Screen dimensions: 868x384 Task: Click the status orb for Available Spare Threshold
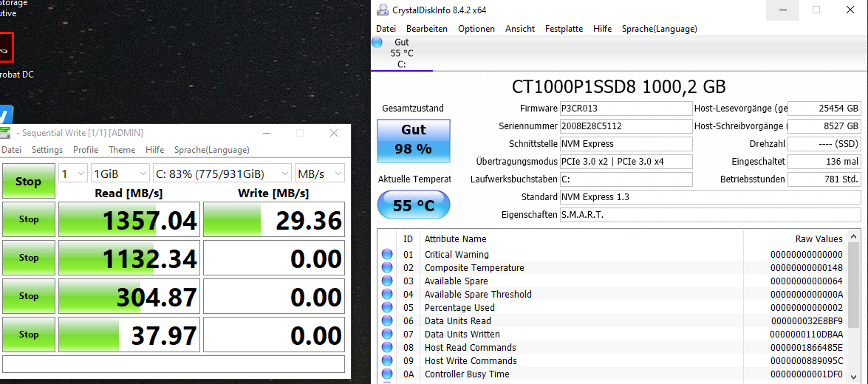[387, 295]
